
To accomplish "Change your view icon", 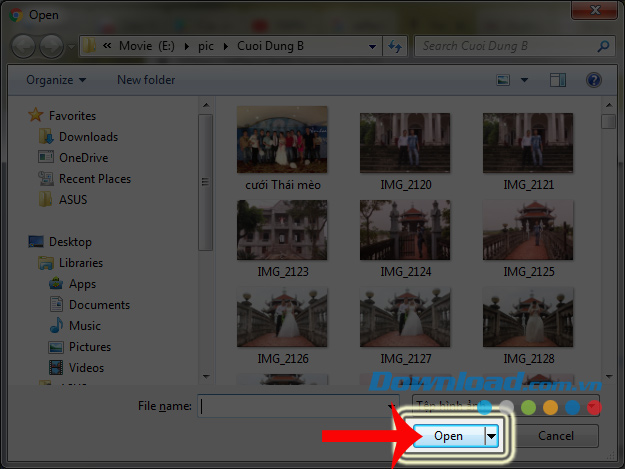I will click(503, 80).
